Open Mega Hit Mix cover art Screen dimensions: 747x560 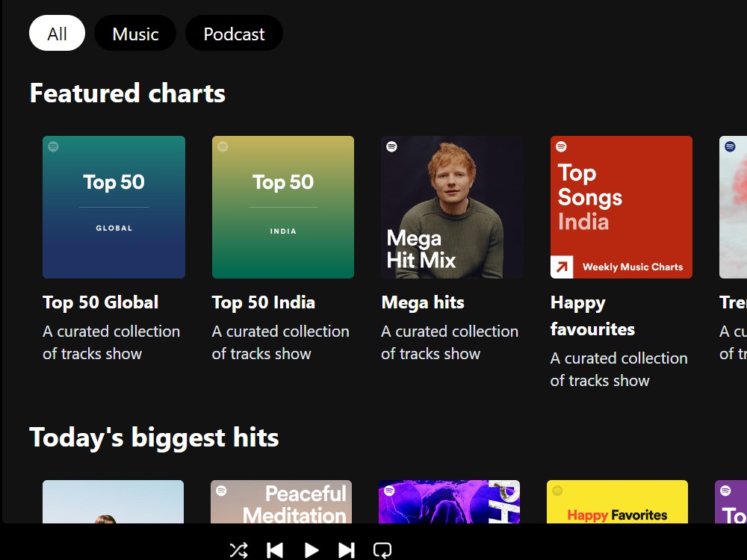pyautogui.click(x=452, y=207)
